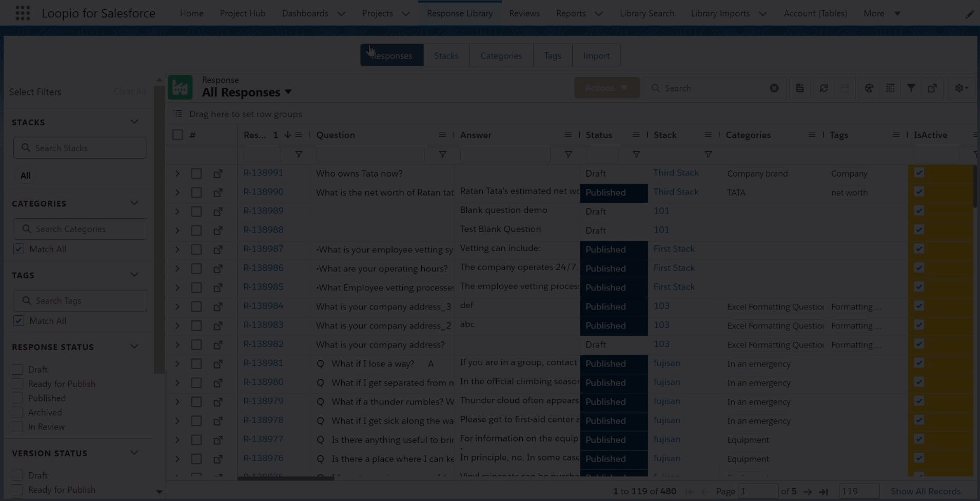Collapse the TAGS filter section

point(134,275)
